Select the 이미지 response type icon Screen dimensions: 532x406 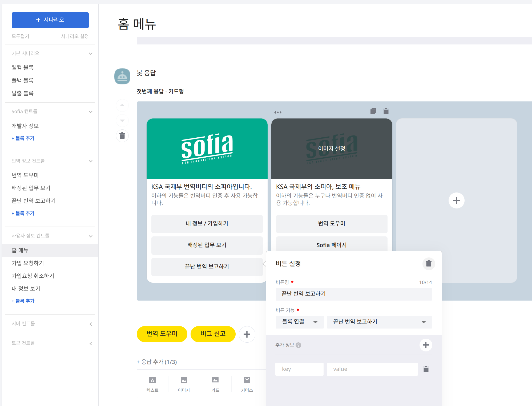coord(184,383)
